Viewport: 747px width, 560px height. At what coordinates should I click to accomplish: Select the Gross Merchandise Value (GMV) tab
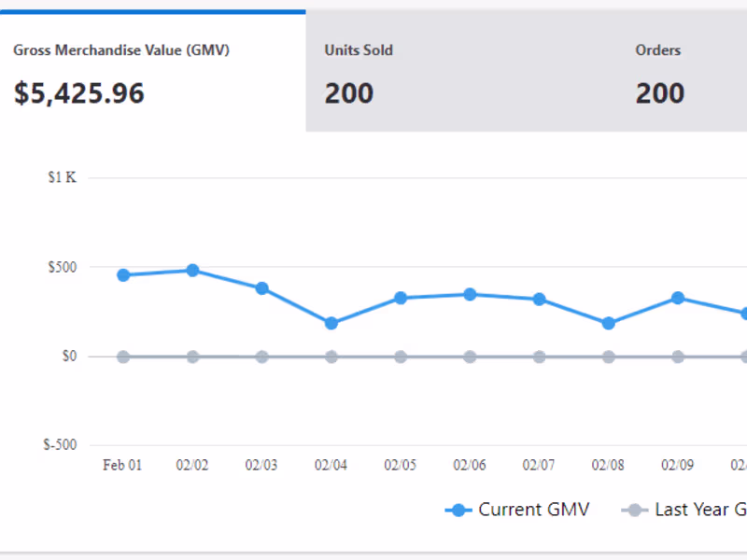point(152,71)
